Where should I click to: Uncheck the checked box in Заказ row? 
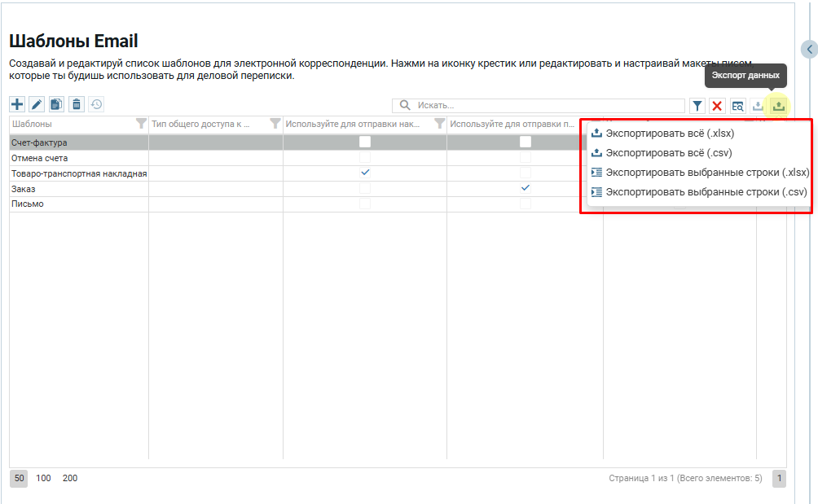[526, 188]
